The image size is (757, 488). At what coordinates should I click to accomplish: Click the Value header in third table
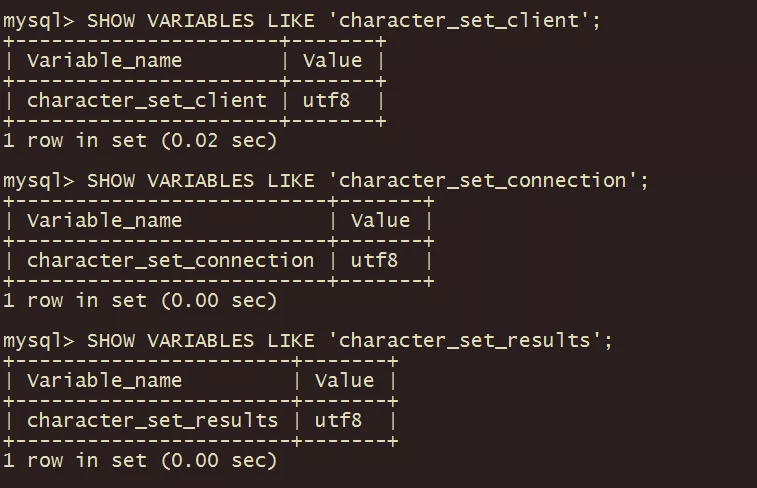[344, 380]
